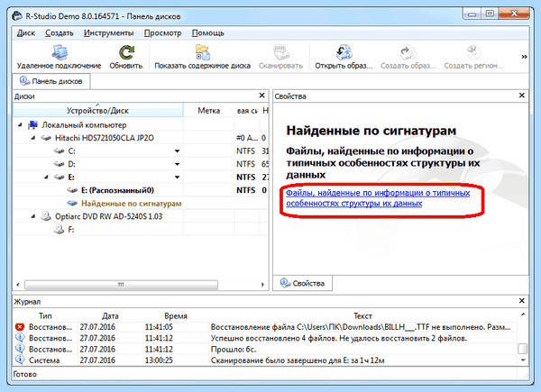Image resolution: width=541 pixels, height=392 pixels.
Task: Close the Диски panel
Action: point(261,96)
